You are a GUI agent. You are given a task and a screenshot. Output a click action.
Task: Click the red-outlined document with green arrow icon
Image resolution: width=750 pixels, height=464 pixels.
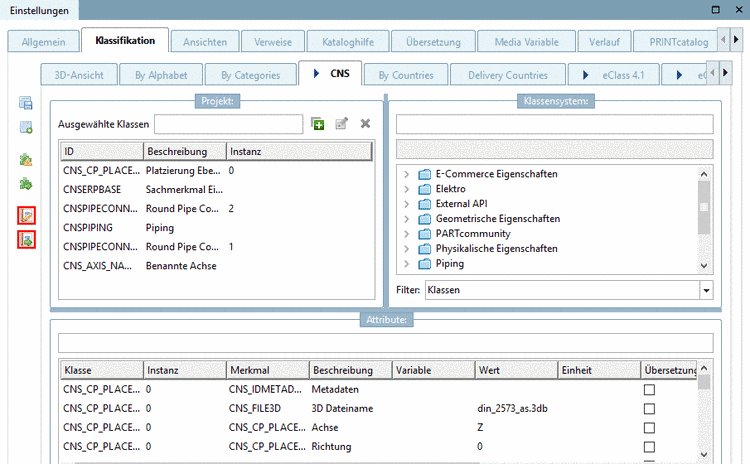pos(27,240)
